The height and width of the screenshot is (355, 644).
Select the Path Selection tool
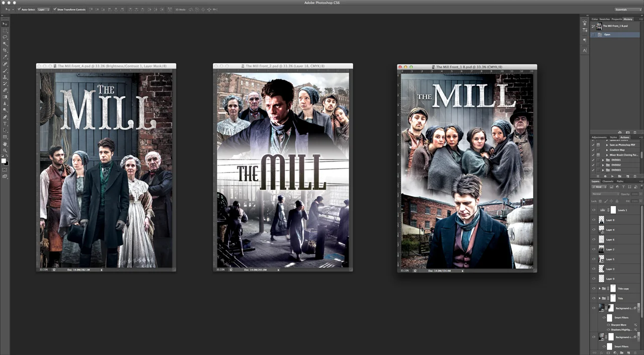pos(5,130)
